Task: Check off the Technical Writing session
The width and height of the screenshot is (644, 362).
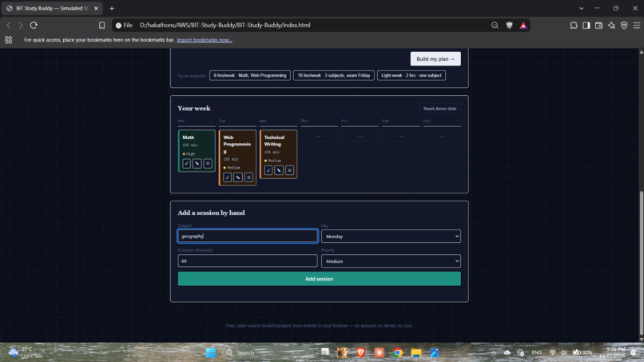Action: point(268,170)
